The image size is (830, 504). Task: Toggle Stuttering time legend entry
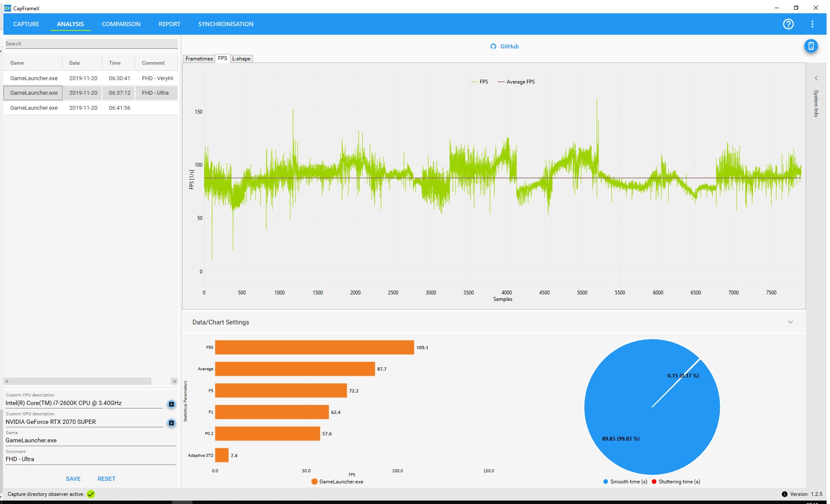[x=676, y=482]
